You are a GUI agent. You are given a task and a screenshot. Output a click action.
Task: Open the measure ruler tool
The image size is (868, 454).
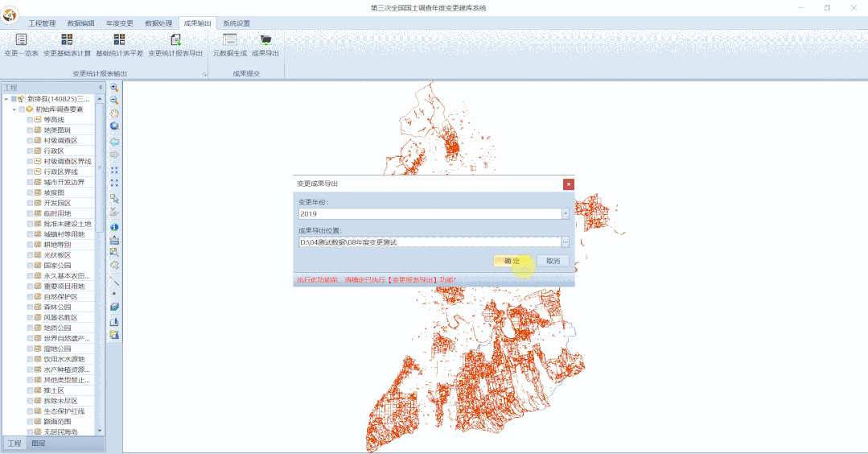(114, 241)
